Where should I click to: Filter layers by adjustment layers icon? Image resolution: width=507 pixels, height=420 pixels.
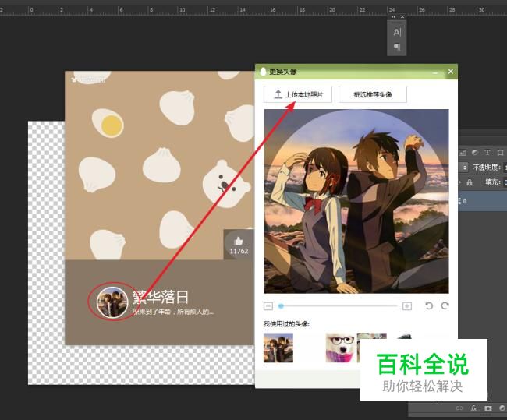click(x=475, y=152)
